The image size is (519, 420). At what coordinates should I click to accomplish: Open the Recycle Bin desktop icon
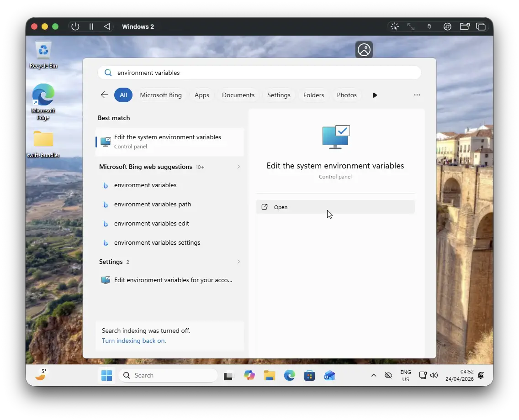click(43, 55)
